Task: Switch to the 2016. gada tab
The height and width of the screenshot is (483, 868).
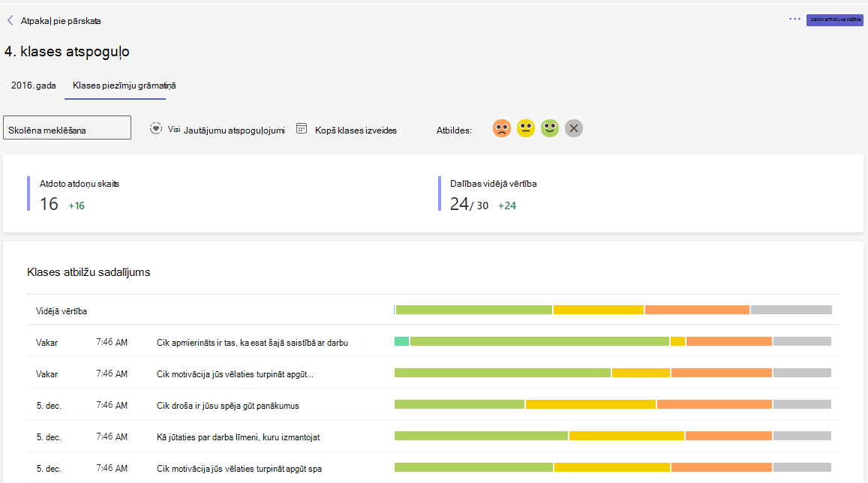Action: tap(33, 85)
